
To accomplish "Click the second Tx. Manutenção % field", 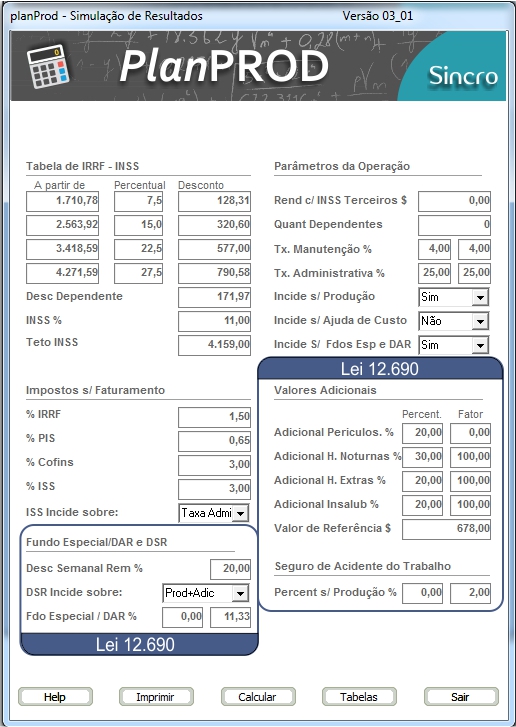I will [x=474, y=249].
